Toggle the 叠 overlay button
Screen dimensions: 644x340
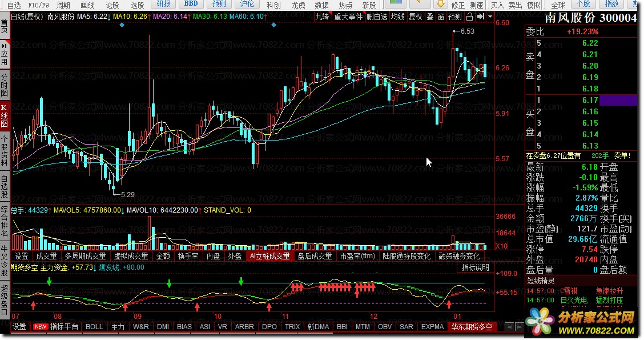[430, 17]
